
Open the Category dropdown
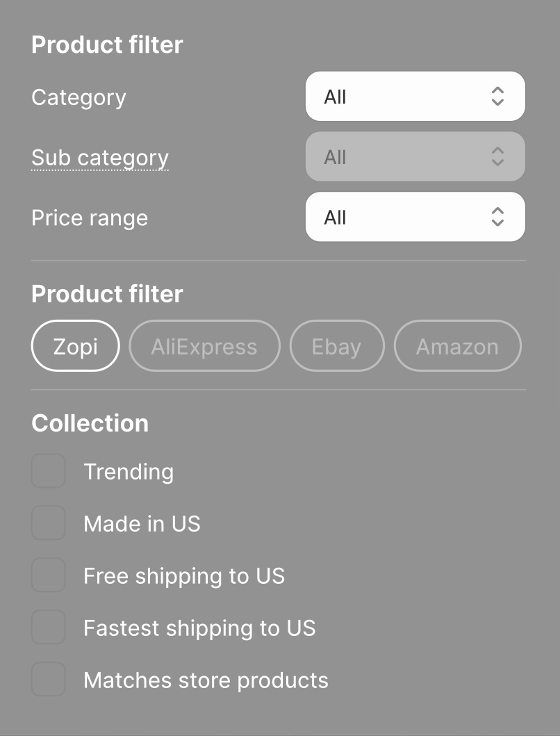click(415, 97)
